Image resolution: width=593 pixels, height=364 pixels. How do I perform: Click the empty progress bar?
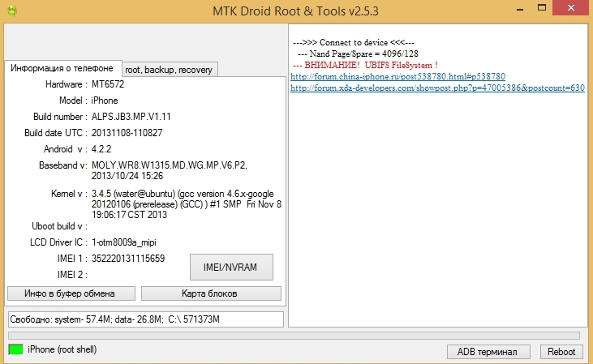pos(294,335)
